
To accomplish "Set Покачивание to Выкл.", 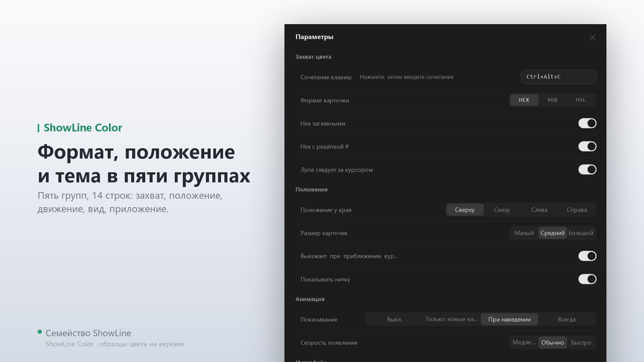I will pos(394,319).
